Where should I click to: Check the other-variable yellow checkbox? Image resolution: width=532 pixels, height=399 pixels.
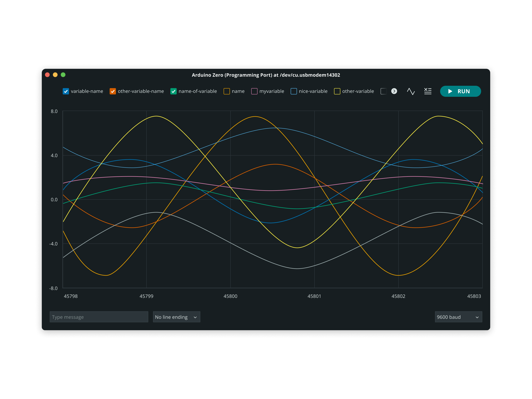pos(337,91)
